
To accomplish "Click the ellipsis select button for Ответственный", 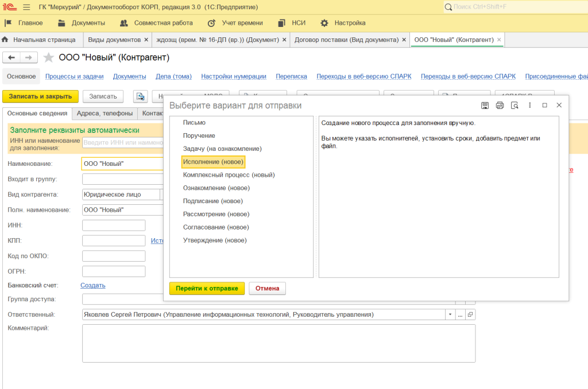I will [460, 314].
